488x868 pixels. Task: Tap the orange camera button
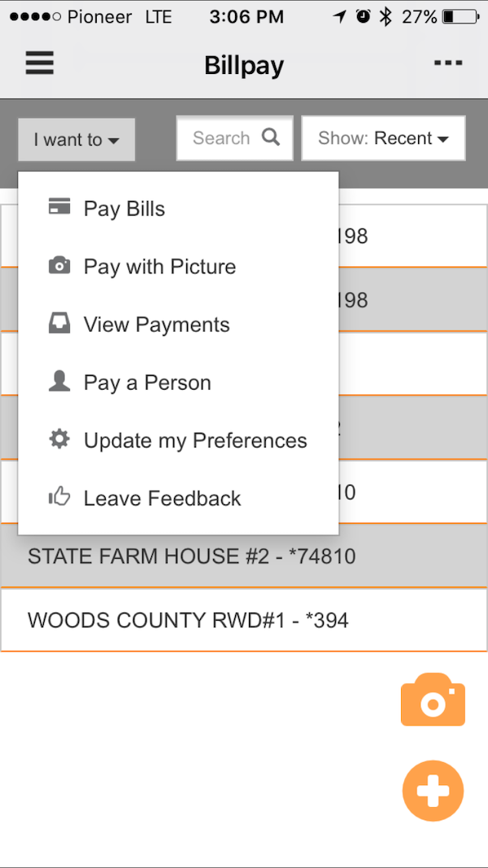pyautogui.click(x=433, y=700)
